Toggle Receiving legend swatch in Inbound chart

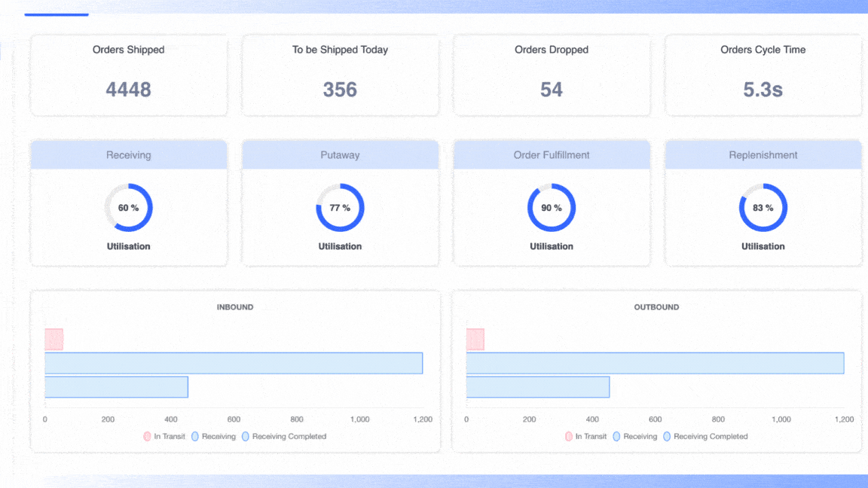(x=195, y=437)
